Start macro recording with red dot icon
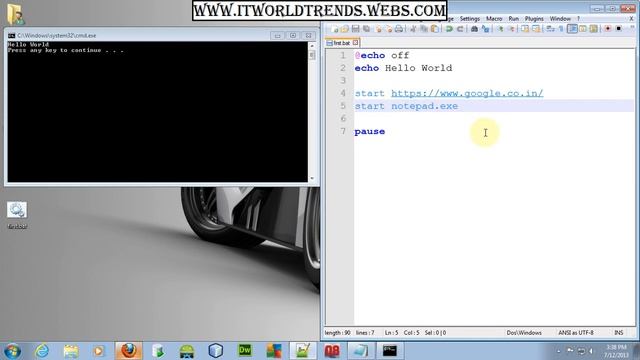 (608, 29)
